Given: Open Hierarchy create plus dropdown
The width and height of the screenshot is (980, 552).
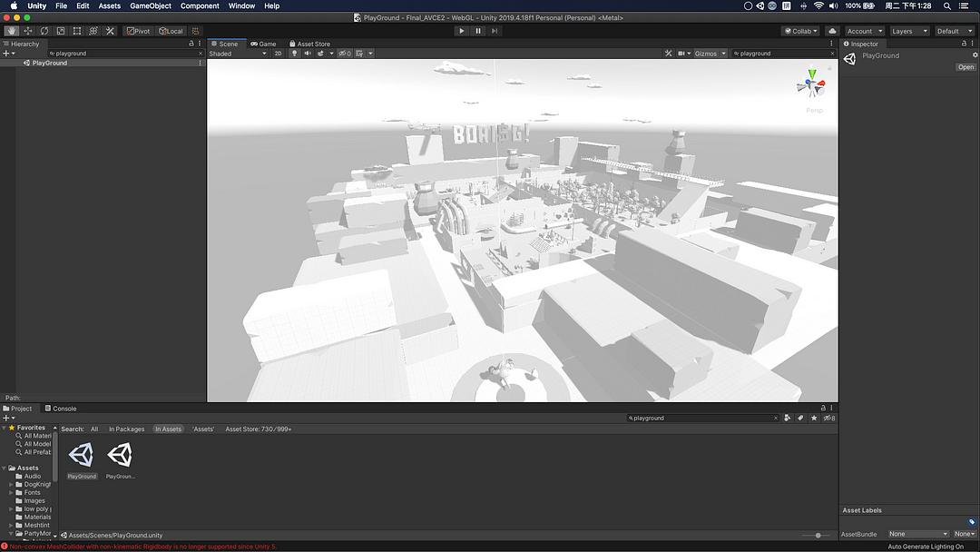Looking at the screenshot, I should [x=9, y=54].
